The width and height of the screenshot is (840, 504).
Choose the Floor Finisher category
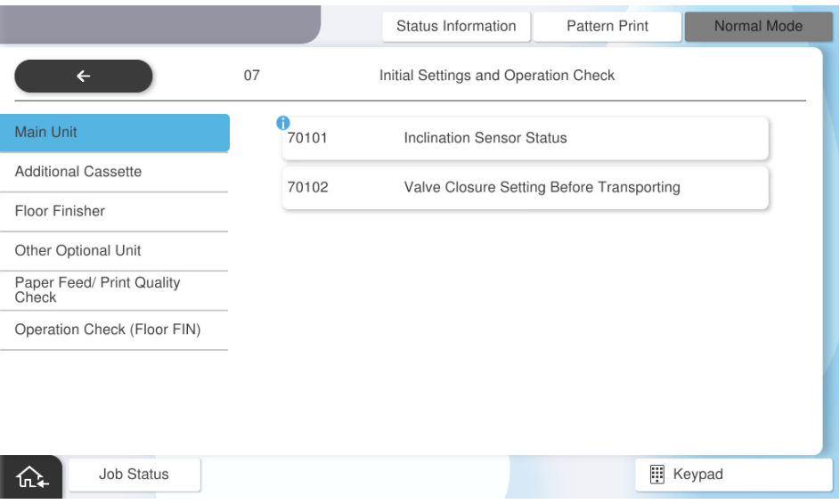click(114, 212)
